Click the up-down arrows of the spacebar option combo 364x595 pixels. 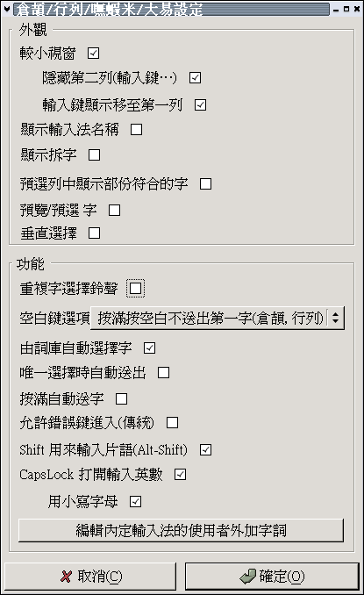[335, 318]
